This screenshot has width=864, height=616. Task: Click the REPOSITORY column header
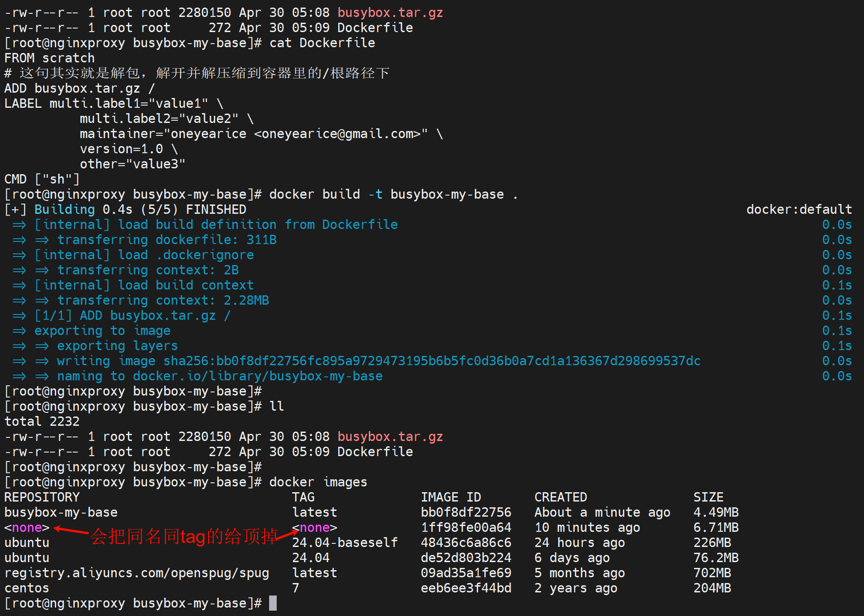pyautogui.click(x=42, y=497)
